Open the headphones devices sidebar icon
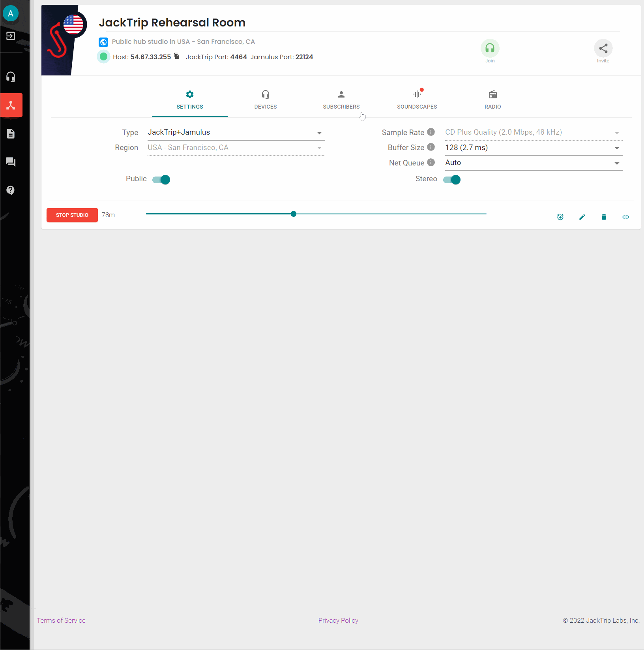 [11, 77]
